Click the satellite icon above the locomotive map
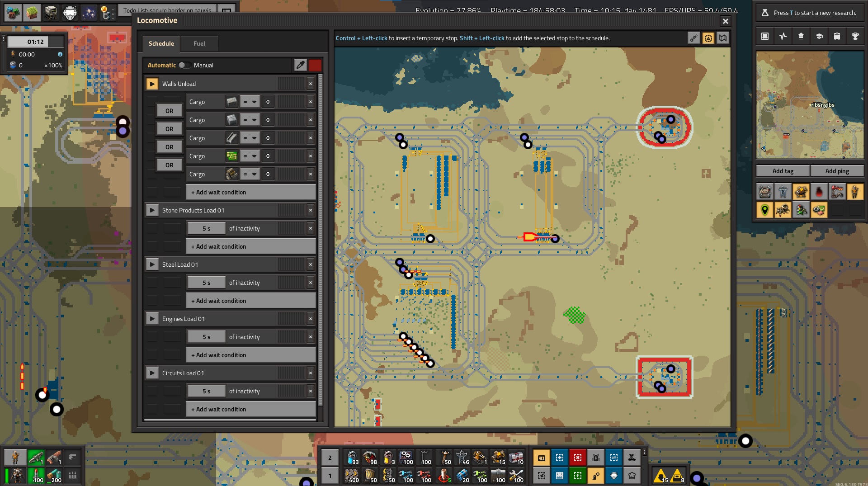 pyautogui.click(x=708, y=38)
